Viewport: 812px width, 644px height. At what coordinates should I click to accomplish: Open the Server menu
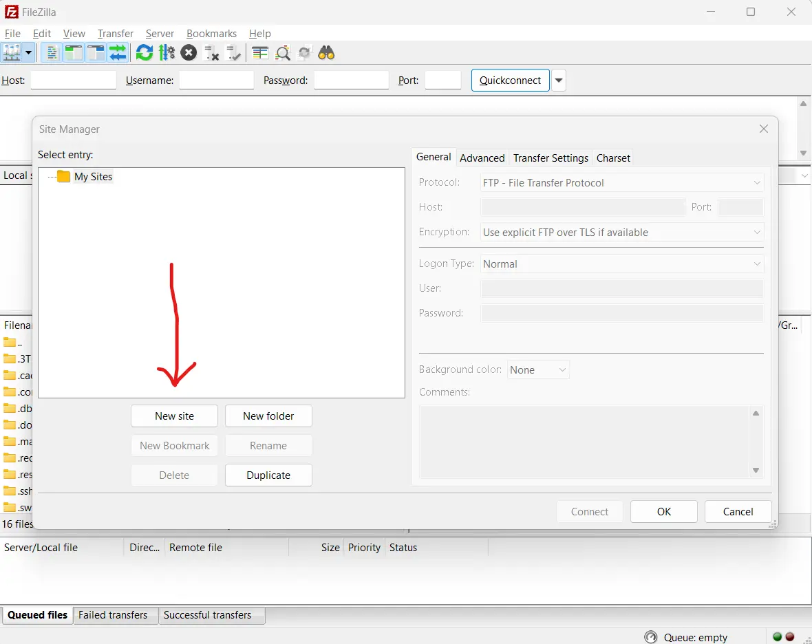(x=160, y=34)
